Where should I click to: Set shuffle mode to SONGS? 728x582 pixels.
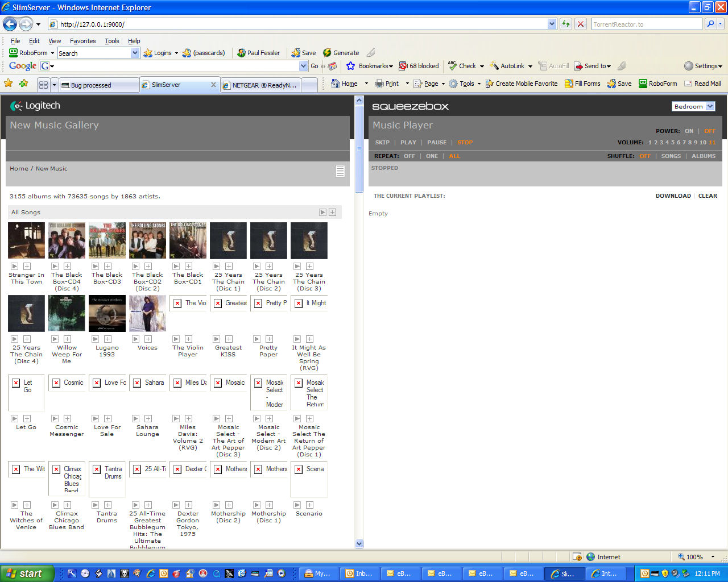pos(671,156)
